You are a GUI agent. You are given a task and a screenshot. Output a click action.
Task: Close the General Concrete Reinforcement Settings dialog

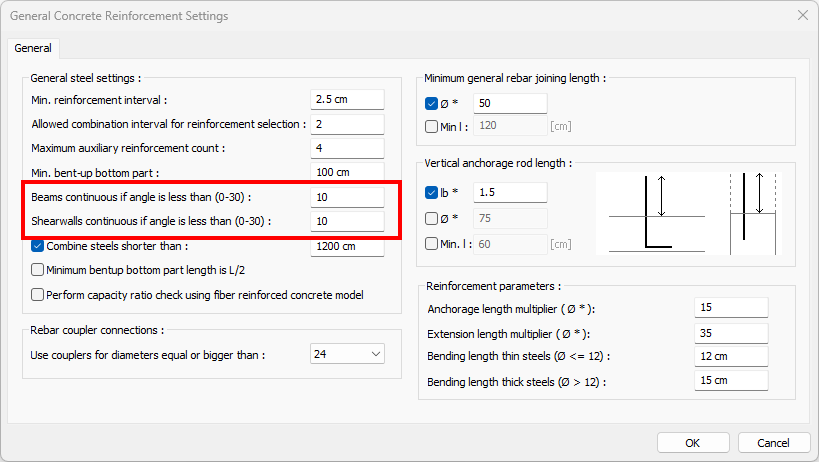801,16
